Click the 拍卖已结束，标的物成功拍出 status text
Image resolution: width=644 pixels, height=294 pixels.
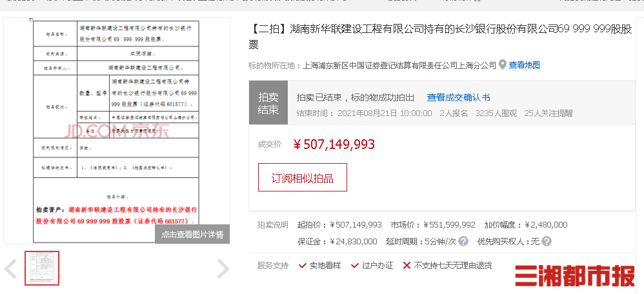356,98
